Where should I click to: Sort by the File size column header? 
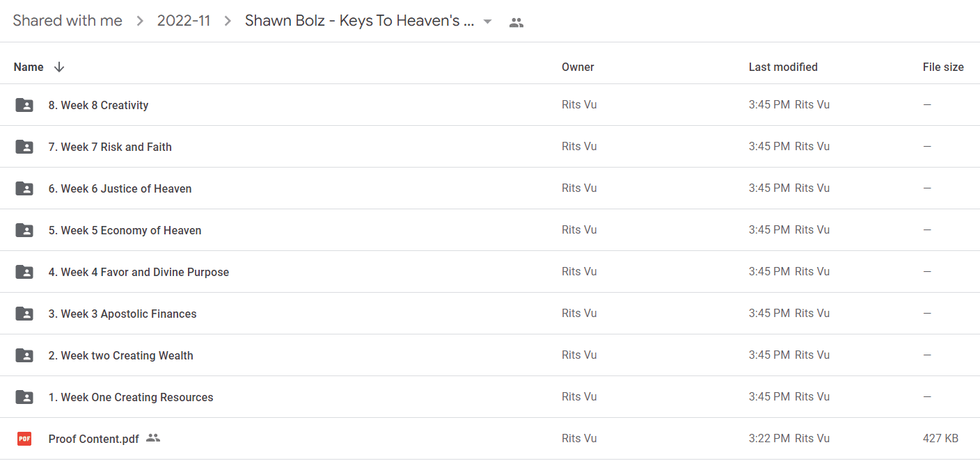[x=943, y=67]
